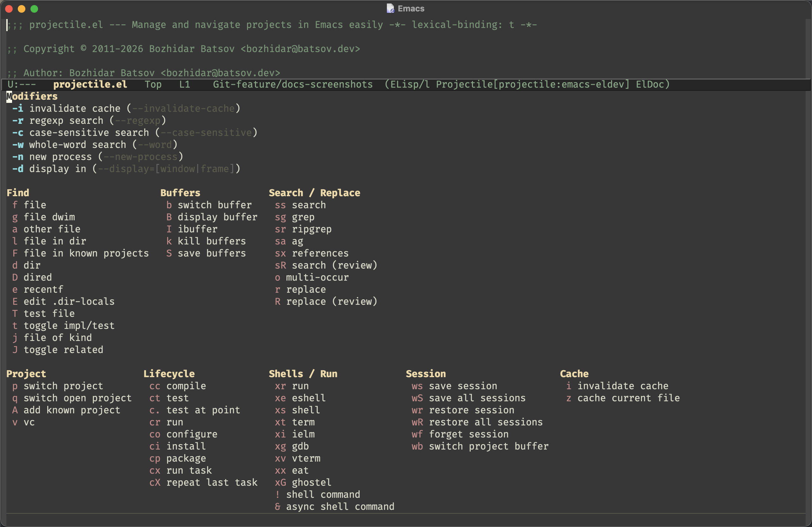Screen dimensions: 812x527
Task: Select 'wR restore all sessions' entry
Action: (x=477, y=422)
